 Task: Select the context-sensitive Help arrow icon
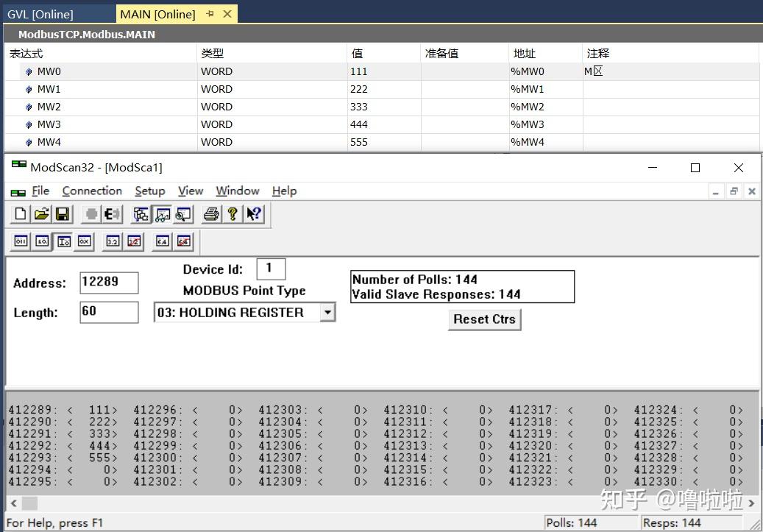(x=252, y=215)
